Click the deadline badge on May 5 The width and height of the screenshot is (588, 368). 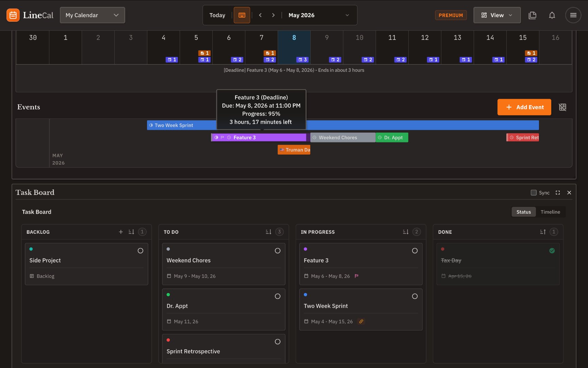[x=205, y=53]
